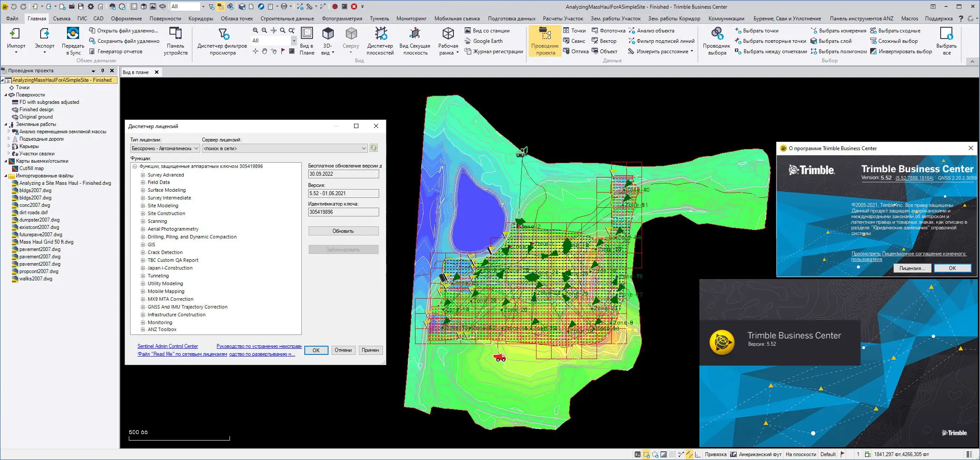Select the Finished design surface
980x460 pixels.
tap(36, 109)
